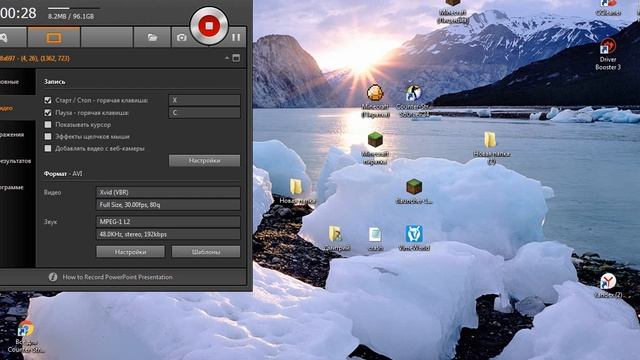Open Driver Booster 3 desktop shortcut
The height and width of the screenshot is (360, 640).
(608, 54)
